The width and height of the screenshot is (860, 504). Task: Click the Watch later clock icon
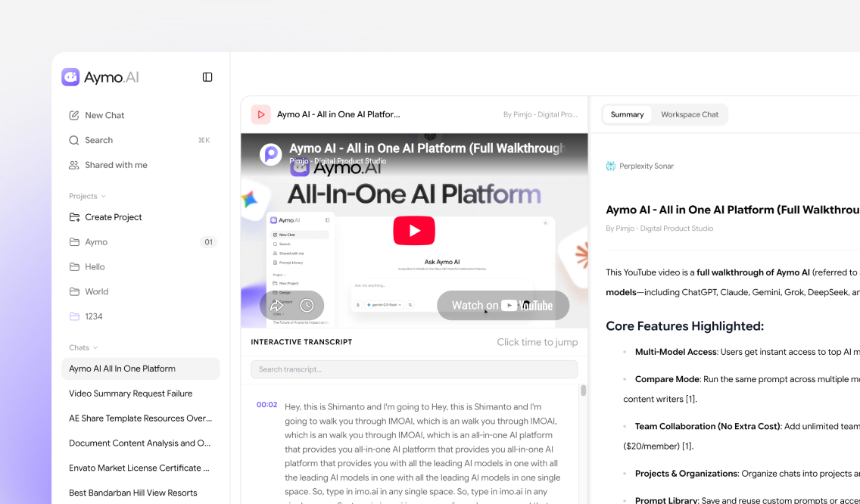[307, 306]
